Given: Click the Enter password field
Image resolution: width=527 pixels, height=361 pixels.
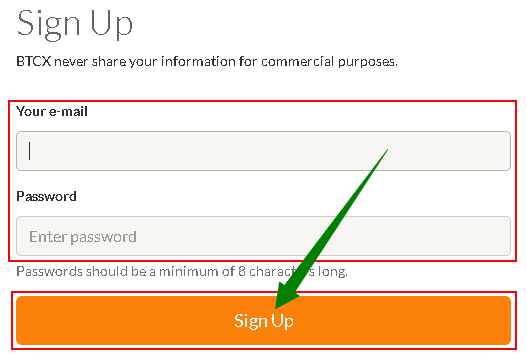Looking at the screenshot, I should coord(264,236).
